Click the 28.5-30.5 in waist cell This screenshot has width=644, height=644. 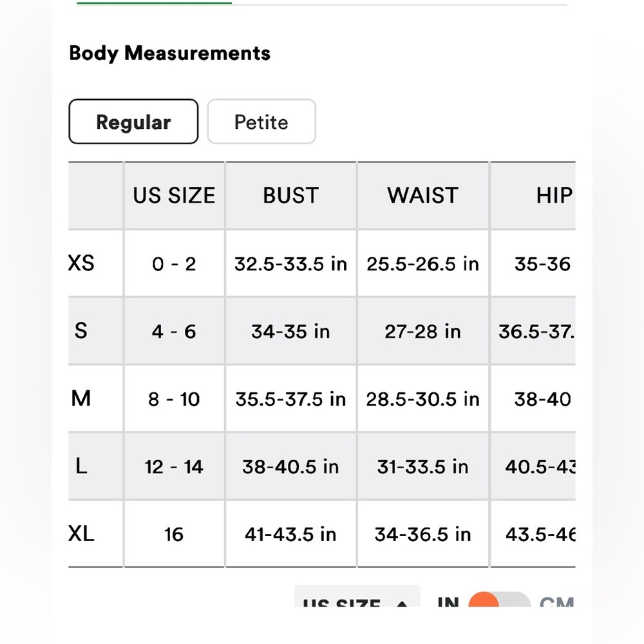tap(423, 399)
